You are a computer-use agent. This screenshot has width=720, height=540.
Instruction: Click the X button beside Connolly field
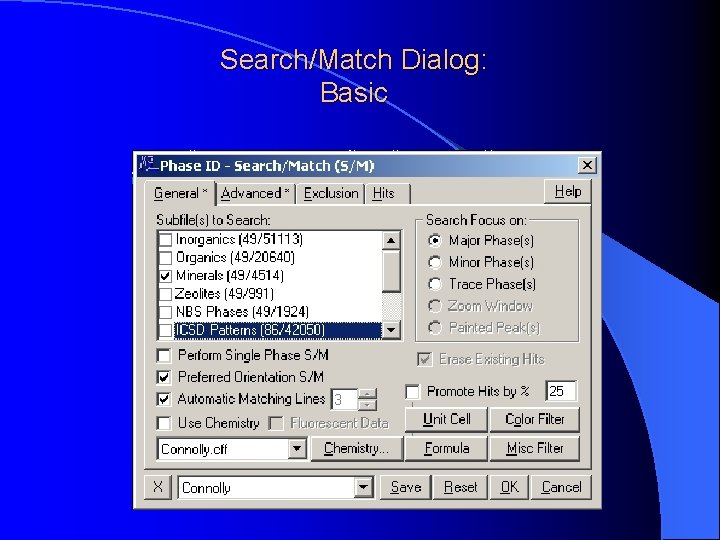(158, 487)
